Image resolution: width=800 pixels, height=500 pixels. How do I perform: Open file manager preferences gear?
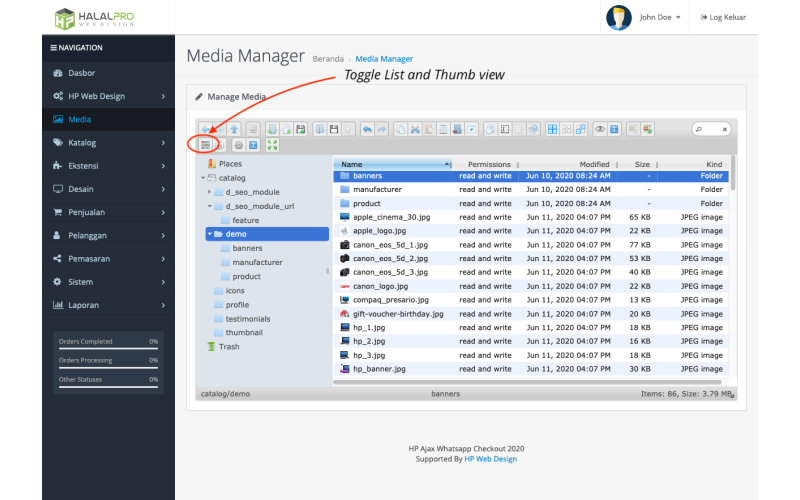pos(238,145)
